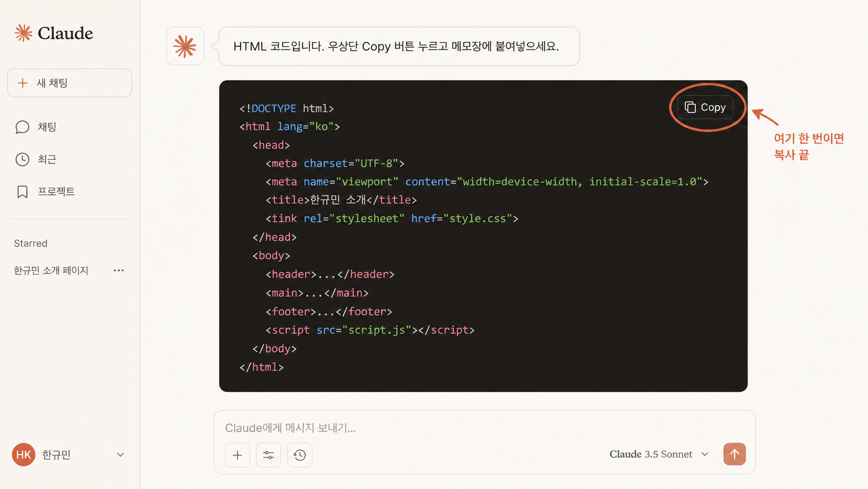This screenshot has width=868, height=489.
Task: Copy the HTML code with the Copy button
Action: tap(705, 107)
